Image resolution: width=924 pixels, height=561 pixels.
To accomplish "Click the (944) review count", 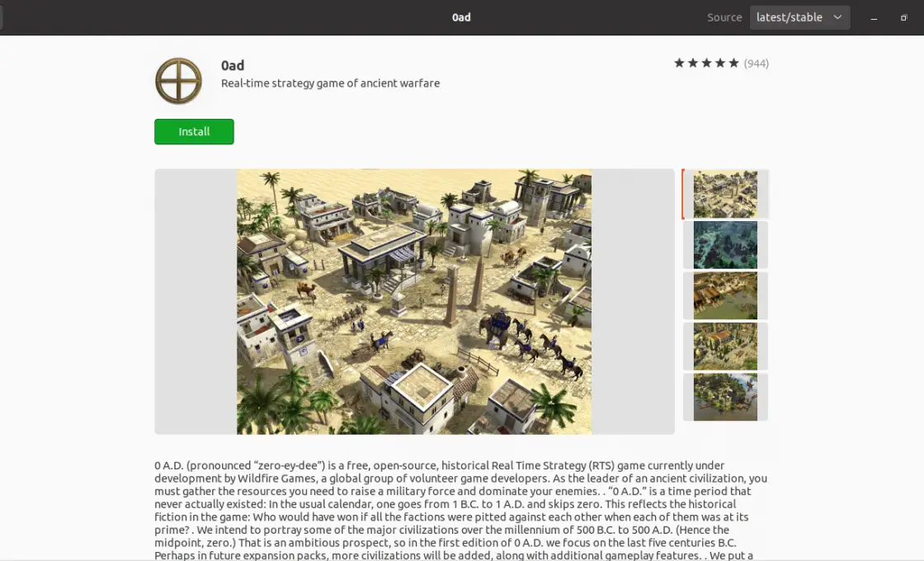I will (757, 64).
